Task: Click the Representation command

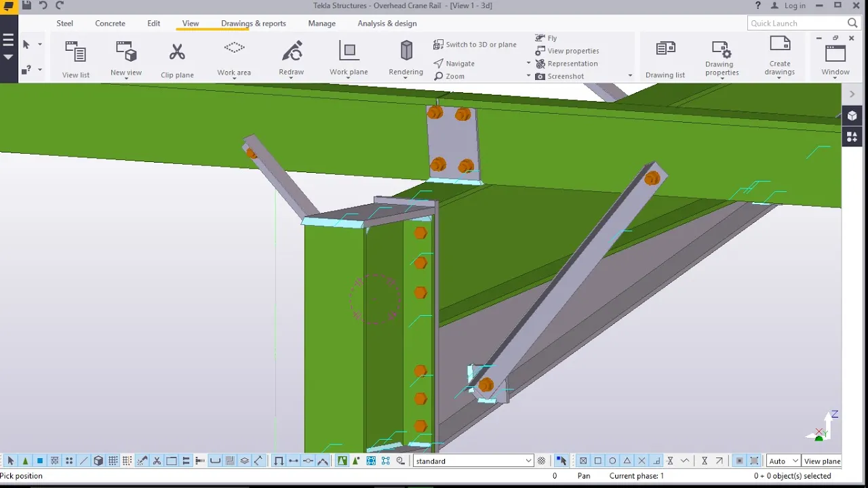Action: [566, 64]
